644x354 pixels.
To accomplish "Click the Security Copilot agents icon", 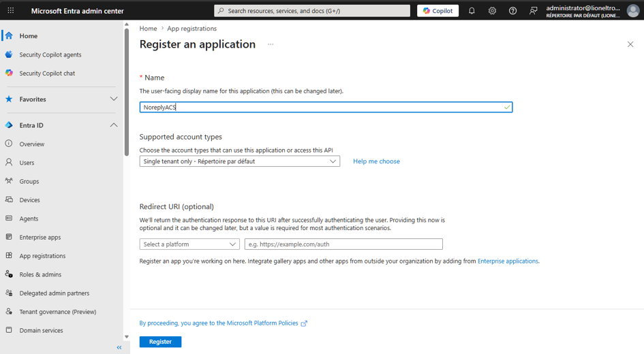I will click(9, 54).
